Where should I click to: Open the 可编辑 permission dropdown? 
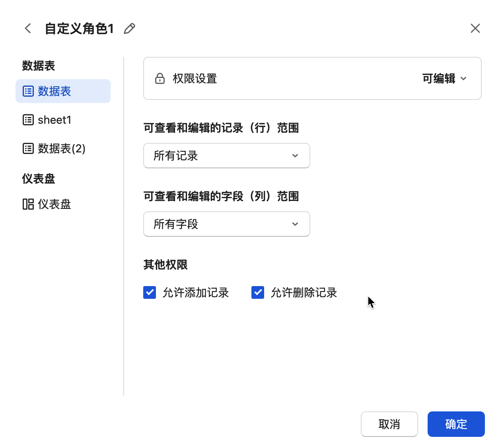tap(444, 79)
